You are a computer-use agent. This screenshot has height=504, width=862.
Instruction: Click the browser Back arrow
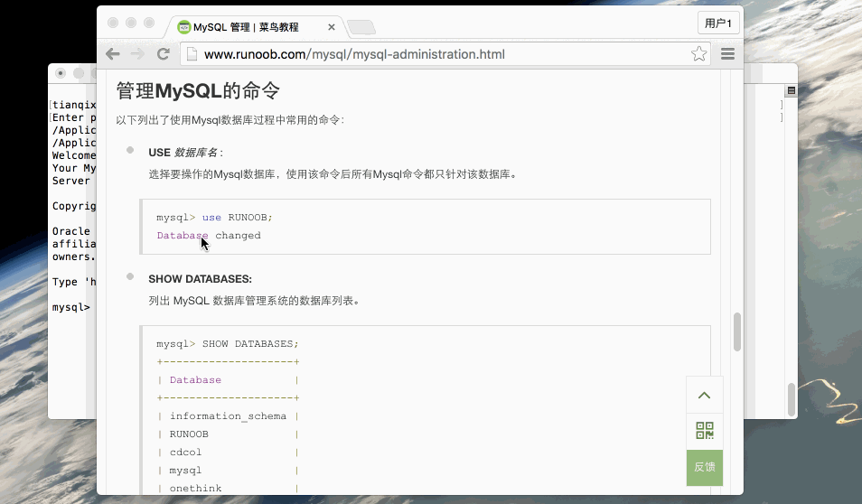113,54
